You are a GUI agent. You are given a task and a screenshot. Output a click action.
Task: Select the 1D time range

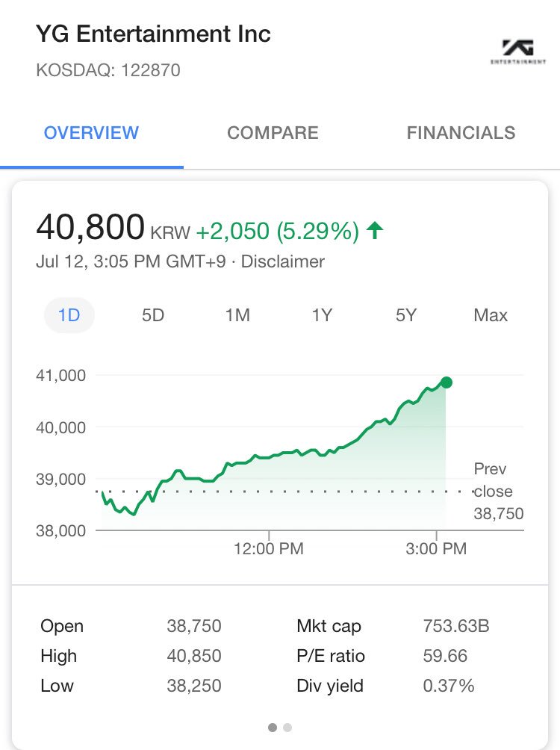pos(69,315)
